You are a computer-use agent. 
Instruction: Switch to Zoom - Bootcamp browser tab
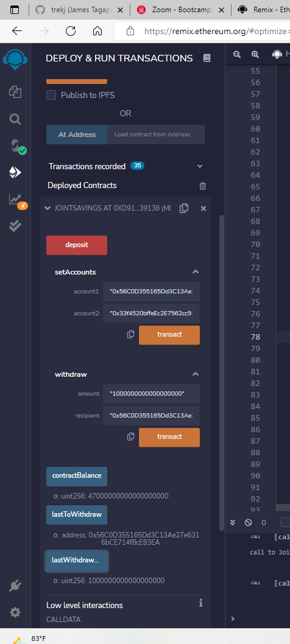tap(180, 10)
